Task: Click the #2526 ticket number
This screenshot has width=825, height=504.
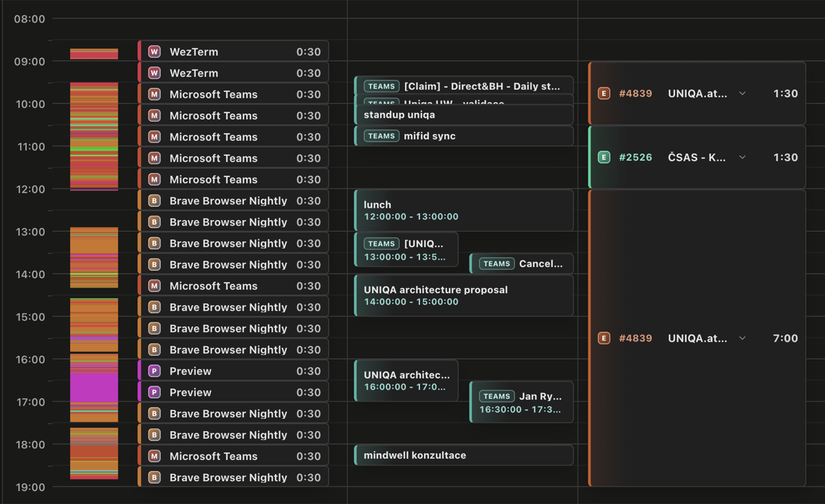Action: pos(635,157)
